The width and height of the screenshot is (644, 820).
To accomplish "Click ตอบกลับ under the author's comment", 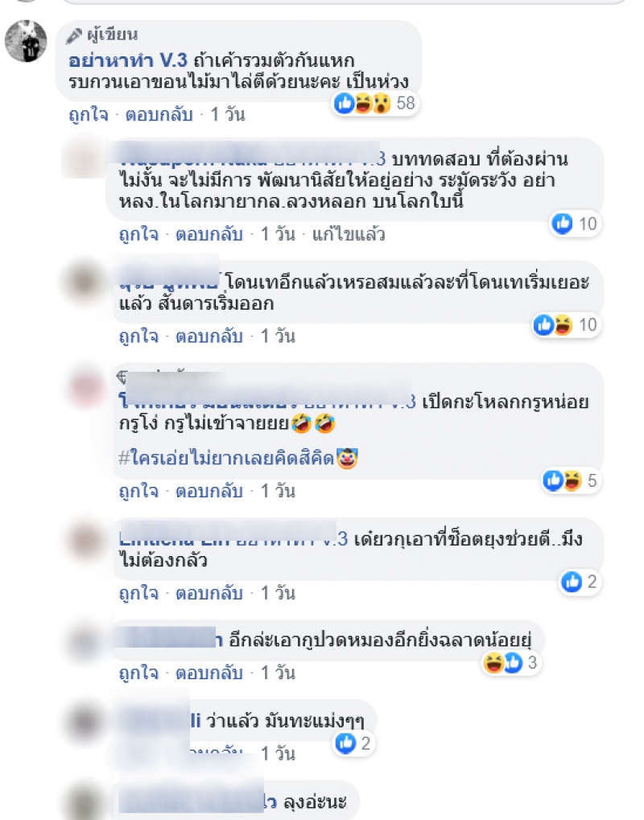I will tap(159, 114).
